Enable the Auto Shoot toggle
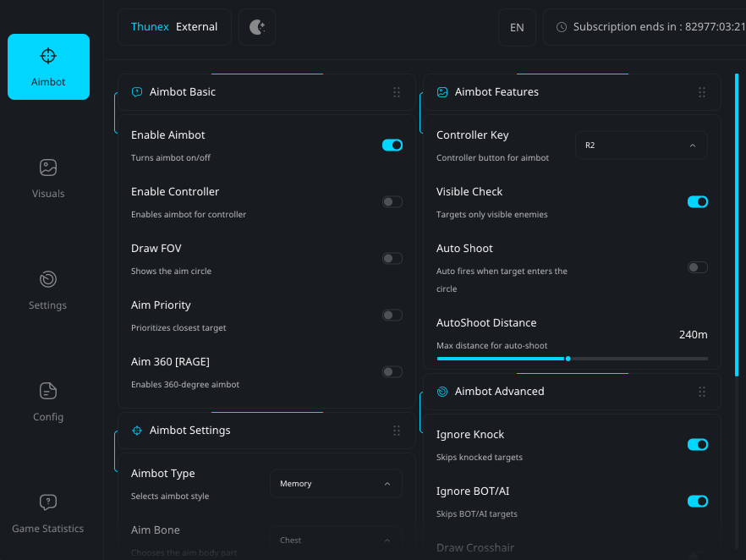The height and width of the screenshot is (560, 746). click(697, 267)
